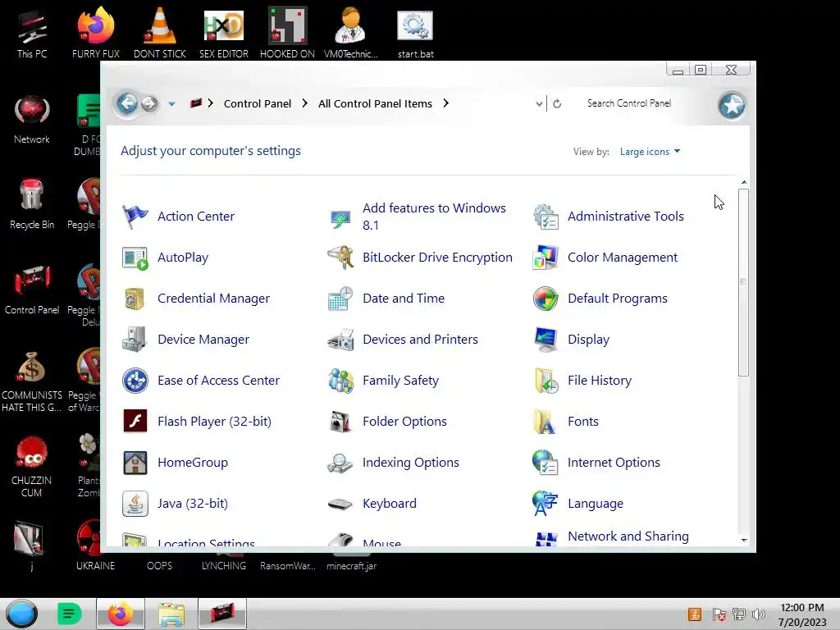Go back with the Back arrow button

[x=127, y=103]
